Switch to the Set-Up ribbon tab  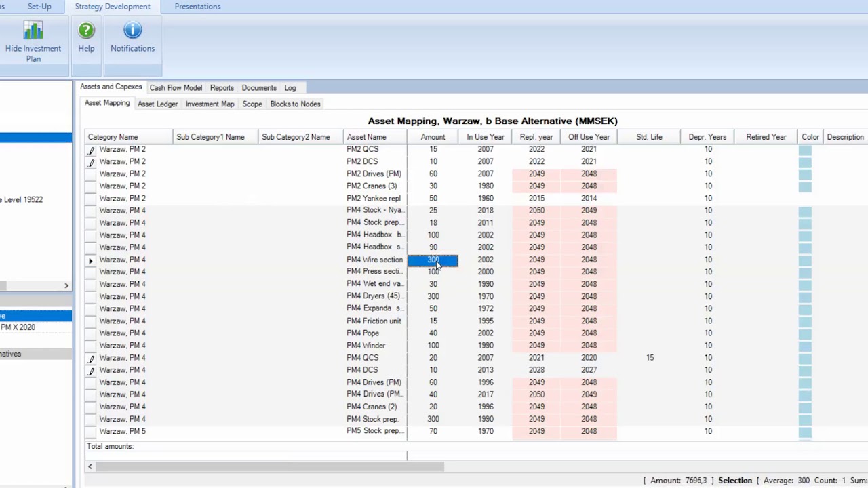[x=39, y=7]
